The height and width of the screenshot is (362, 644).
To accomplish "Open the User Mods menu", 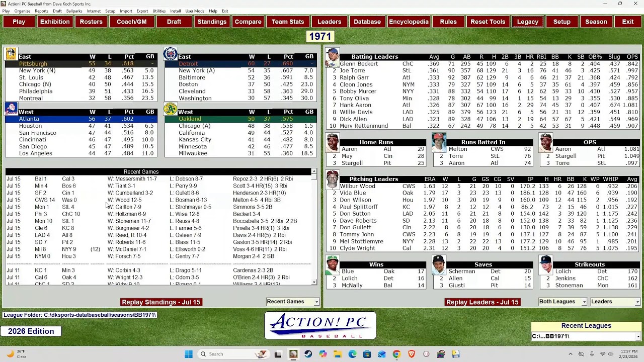I will [195, 11].
